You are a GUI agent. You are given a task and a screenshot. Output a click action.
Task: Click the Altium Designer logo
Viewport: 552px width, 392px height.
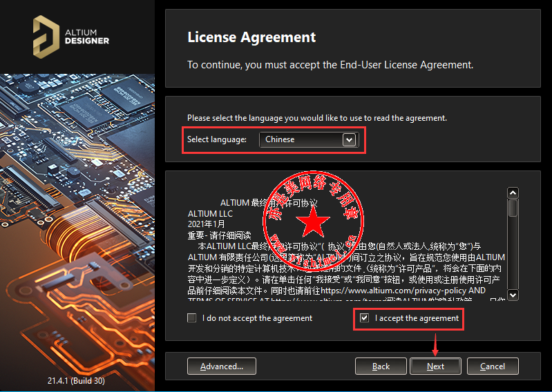pyautogui.click(x=71, y=37)
